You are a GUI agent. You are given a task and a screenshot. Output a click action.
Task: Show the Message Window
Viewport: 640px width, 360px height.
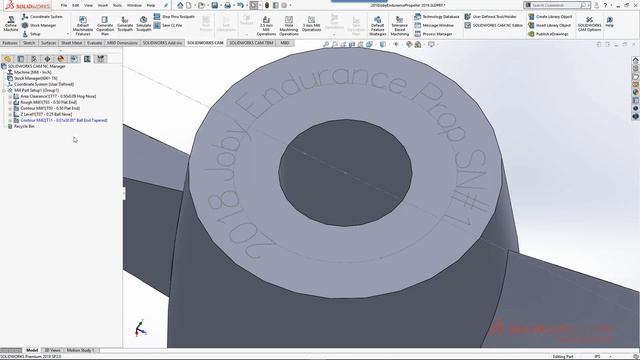pos(434,25)
